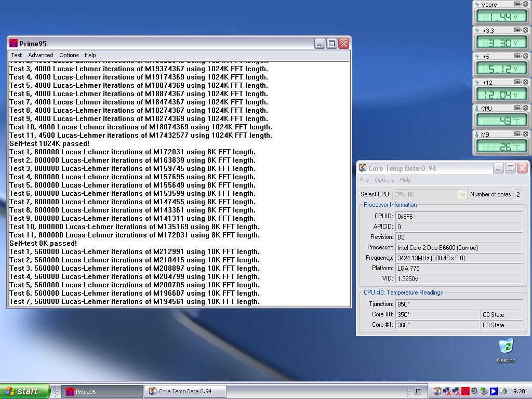The image size is (532, 399).
Task: Click the lightning icon on the Vcore gauge
Action: (477, 4)
